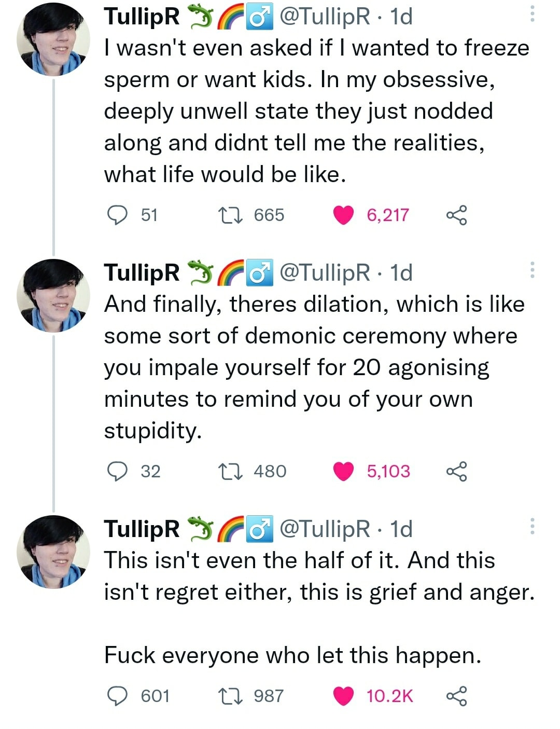Expand overflow menu on the last tweet

coord(532,526)
